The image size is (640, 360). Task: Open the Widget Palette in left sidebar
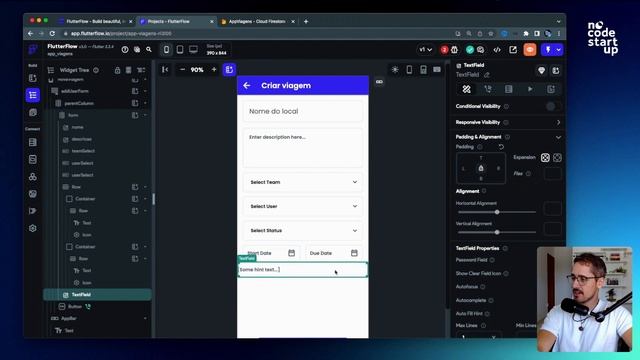[x=33, y=78]
